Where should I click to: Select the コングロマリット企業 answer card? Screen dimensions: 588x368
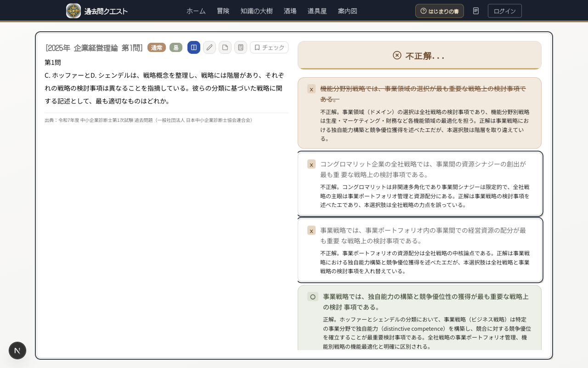[420, 184]
